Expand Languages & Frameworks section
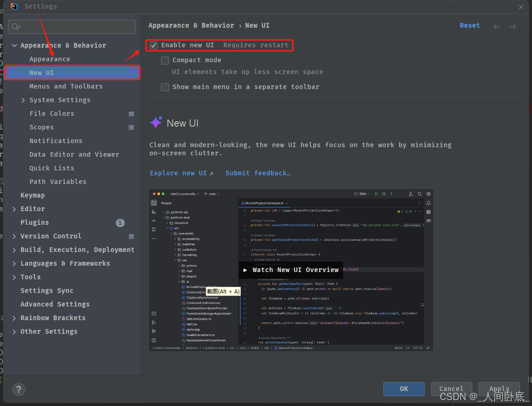The image size is (532, 406). 14,263
